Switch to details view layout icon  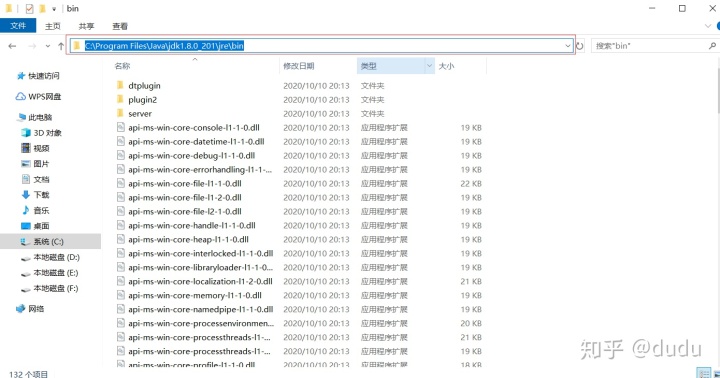coord(703,374)
